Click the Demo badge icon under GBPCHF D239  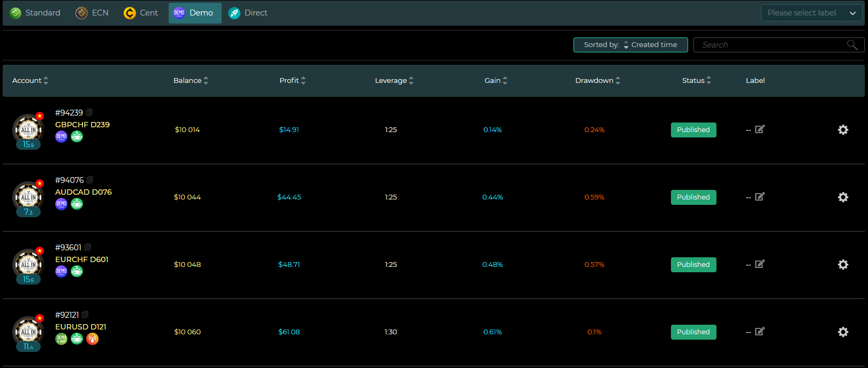62,137
